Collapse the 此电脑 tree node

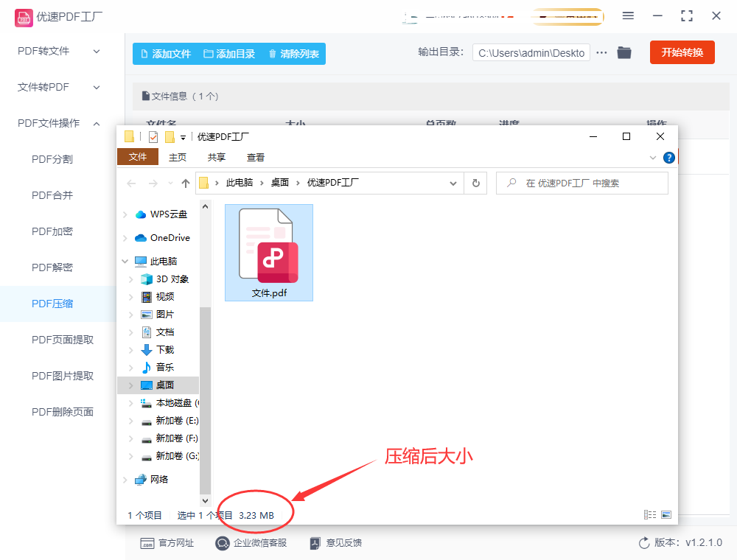125,261
